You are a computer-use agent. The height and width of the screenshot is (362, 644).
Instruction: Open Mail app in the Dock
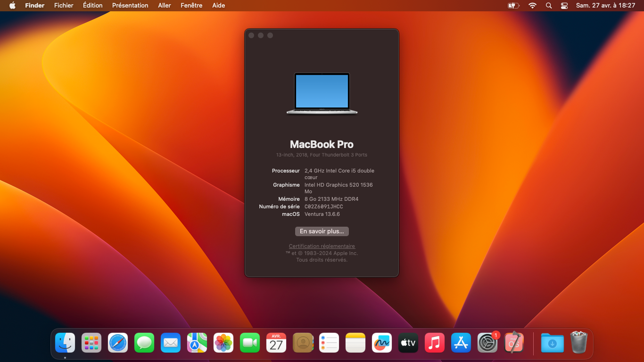click(171, 343)
